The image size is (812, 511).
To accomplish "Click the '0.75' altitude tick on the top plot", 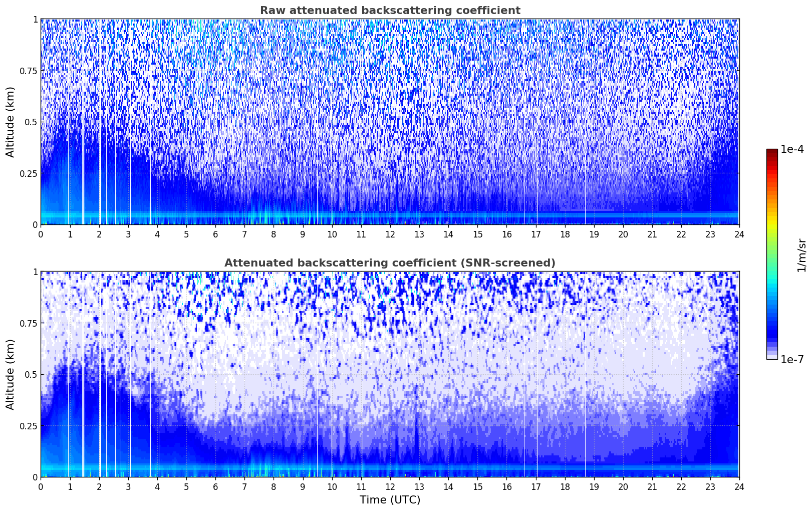I will tap(29, 71).
